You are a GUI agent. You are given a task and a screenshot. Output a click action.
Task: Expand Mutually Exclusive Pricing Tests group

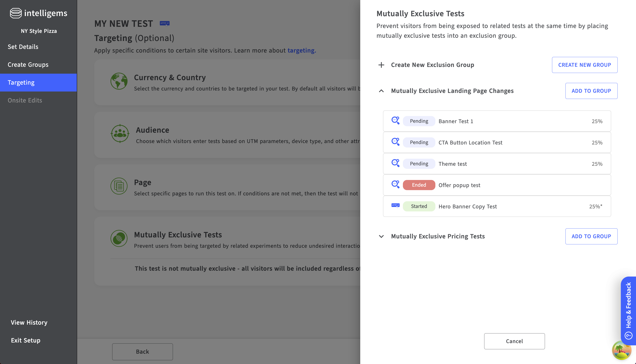click(x=381, y=237)
